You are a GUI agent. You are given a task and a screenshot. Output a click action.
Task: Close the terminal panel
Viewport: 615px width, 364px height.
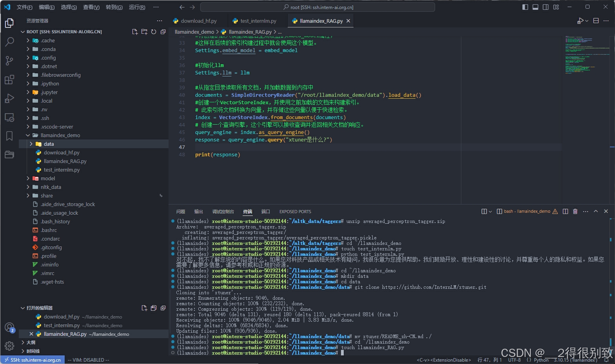(606, 211)
